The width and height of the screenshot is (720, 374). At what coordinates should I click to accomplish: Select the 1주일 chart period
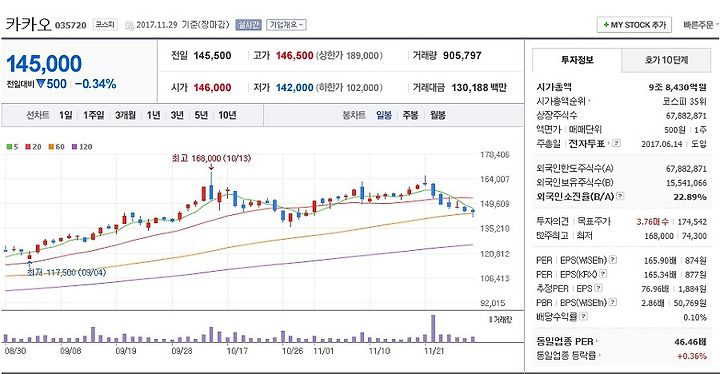click(94, 115)
